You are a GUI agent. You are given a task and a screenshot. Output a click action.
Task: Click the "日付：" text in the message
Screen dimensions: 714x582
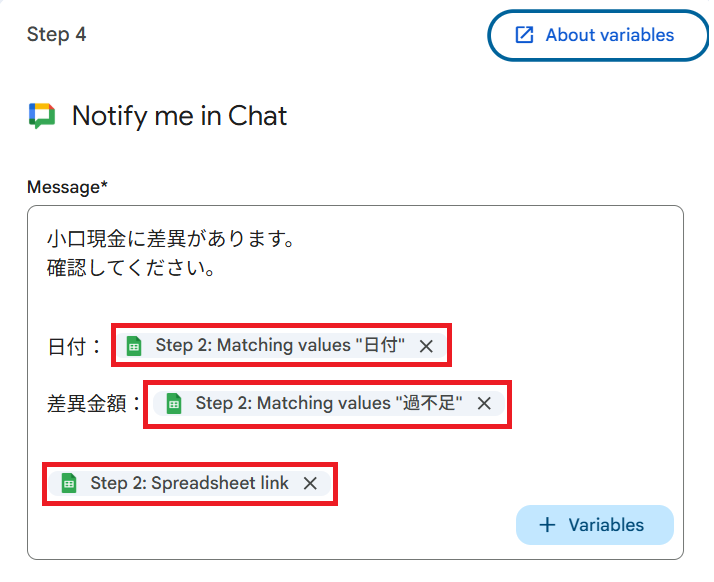coord(74,347)
